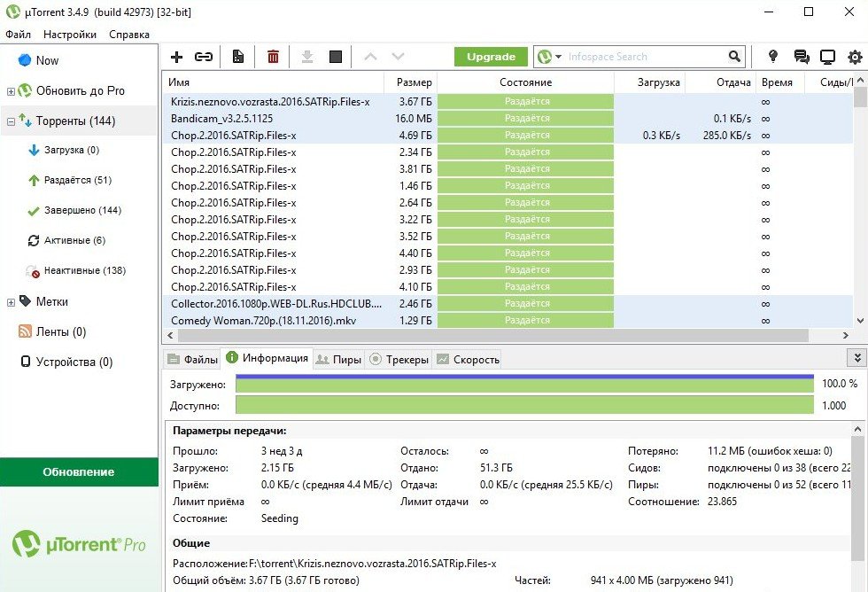The width and height of the screenshot is (868, 592).
Task: Click the Add Torrent plus icon
Action: pyautogui.click(x=176, y=57)
